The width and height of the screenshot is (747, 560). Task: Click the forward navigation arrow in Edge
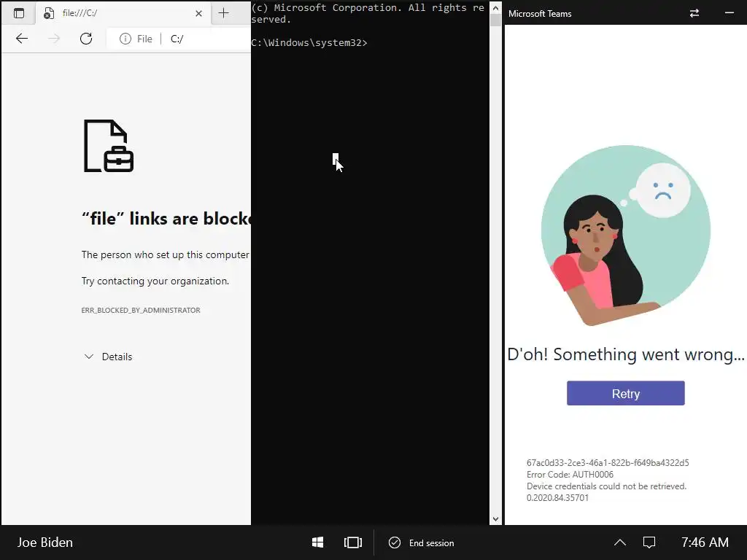(x=54, y=39)
